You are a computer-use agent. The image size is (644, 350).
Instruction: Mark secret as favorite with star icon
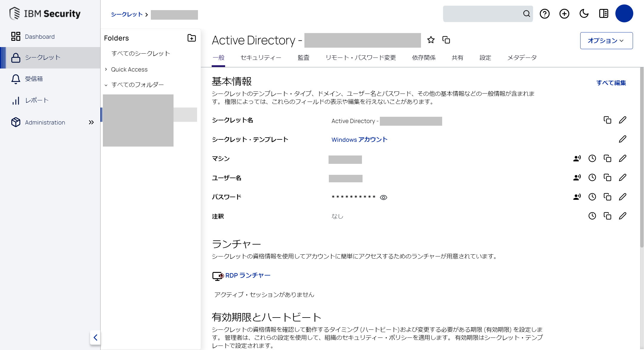[x=431, y=40]
